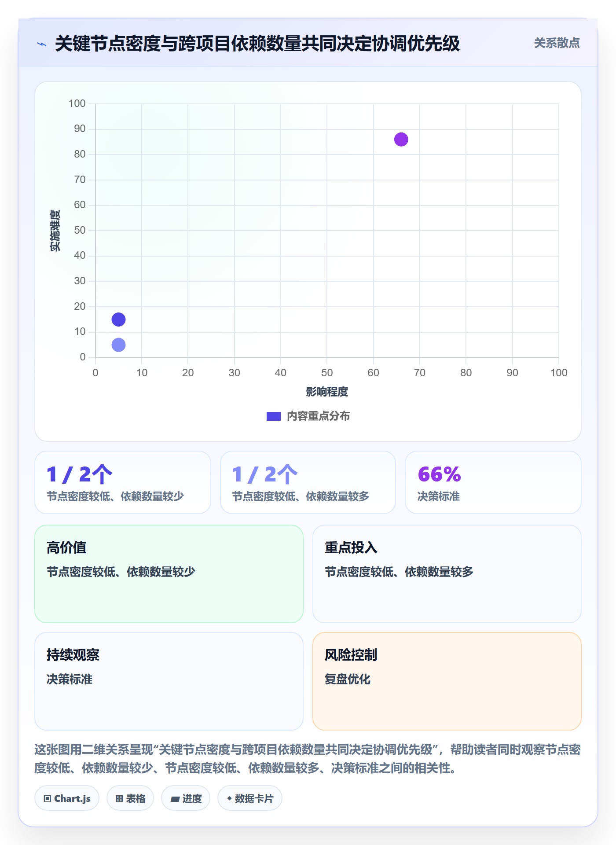Click the "进度" tag chip

click(x=186, y=798)
